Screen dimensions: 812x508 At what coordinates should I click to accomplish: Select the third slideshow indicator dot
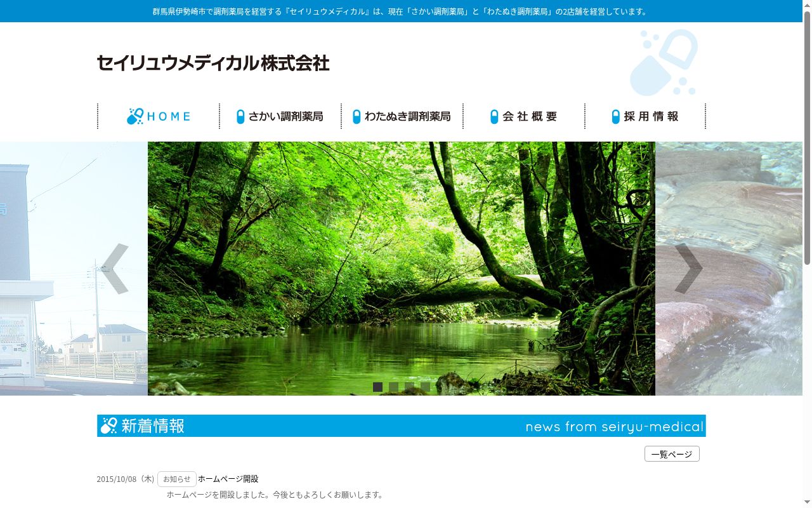coord(410,387)
